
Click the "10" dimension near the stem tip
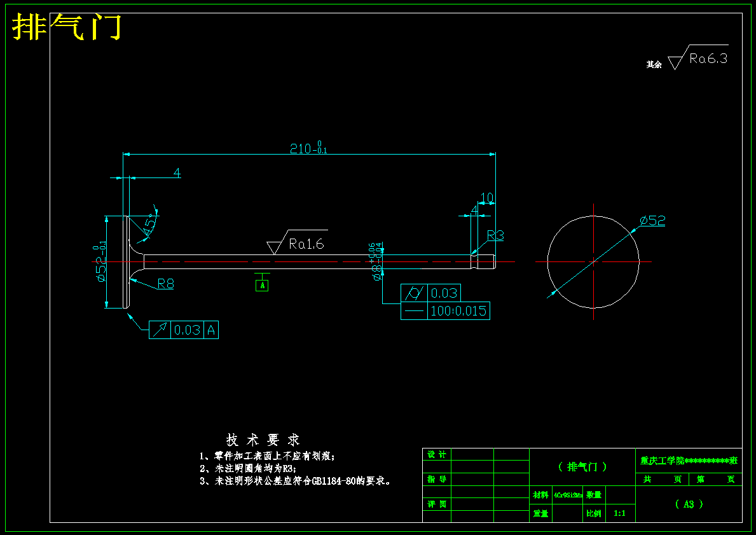(x=487, y=198)
